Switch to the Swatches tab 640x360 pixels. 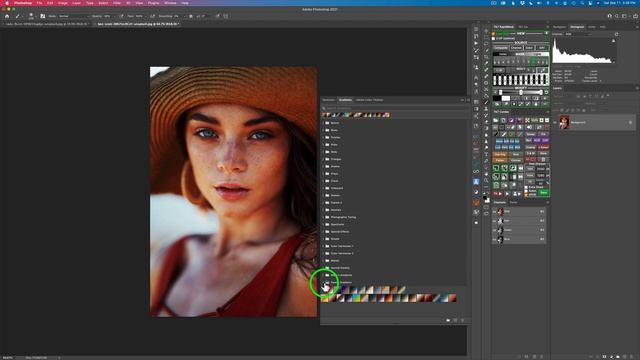328,100
